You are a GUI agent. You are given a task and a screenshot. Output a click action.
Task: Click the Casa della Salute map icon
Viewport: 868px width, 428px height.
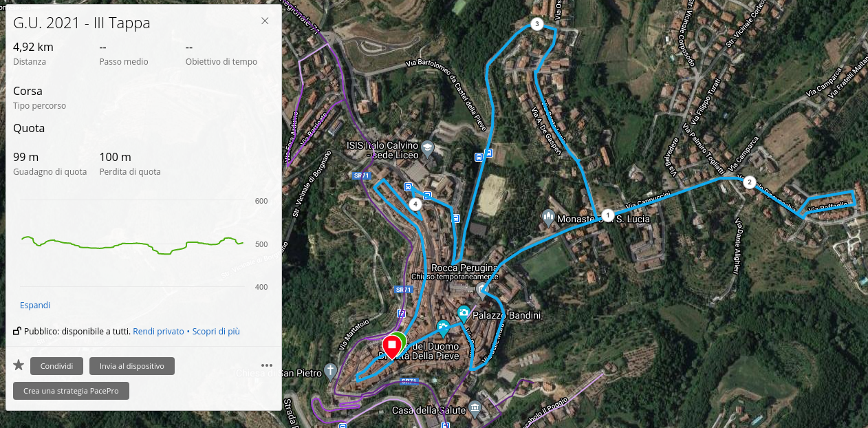[475, 410]
